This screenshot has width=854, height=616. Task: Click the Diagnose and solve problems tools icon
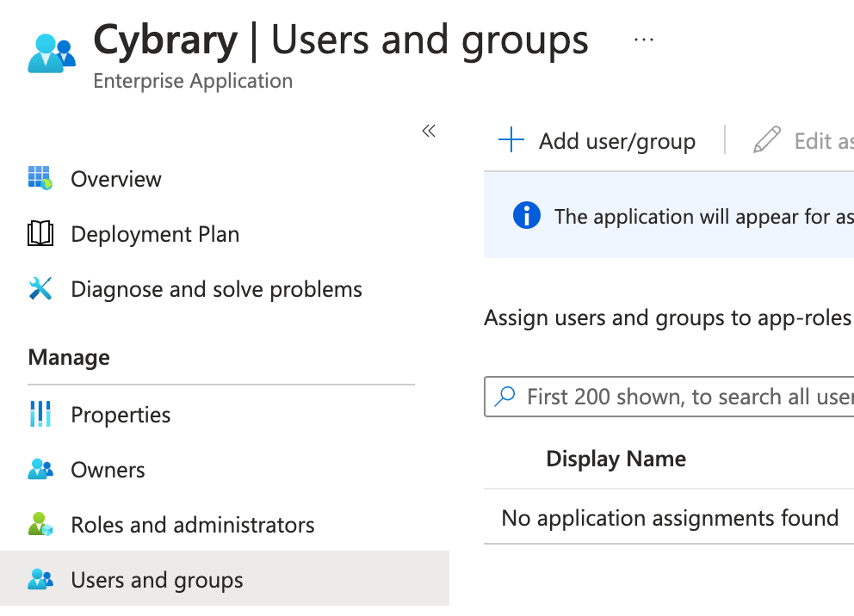(x=40, y=288)
